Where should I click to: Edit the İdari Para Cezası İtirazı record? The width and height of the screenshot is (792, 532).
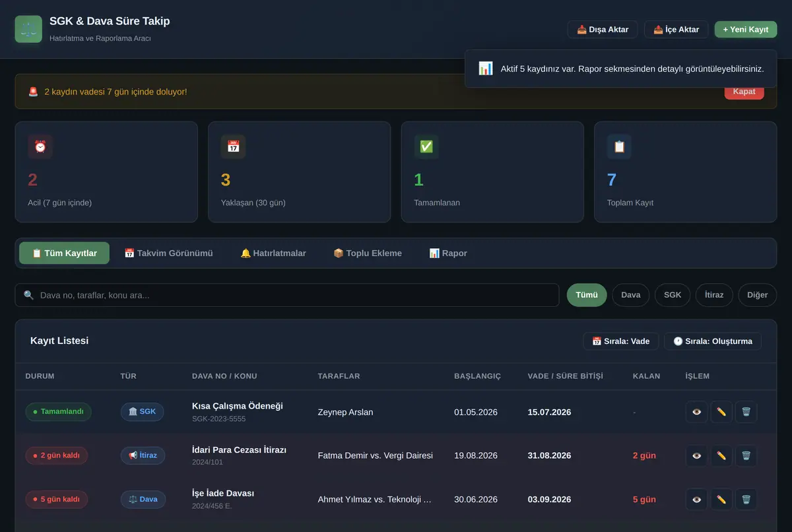click(721, 455)
